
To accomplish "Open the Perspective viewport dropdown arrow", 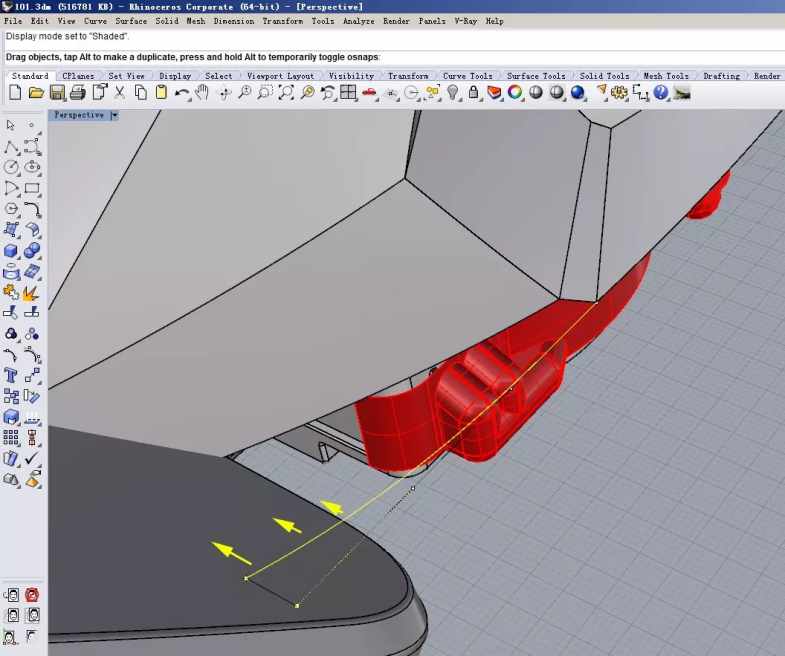I will (x=114, y=115).
